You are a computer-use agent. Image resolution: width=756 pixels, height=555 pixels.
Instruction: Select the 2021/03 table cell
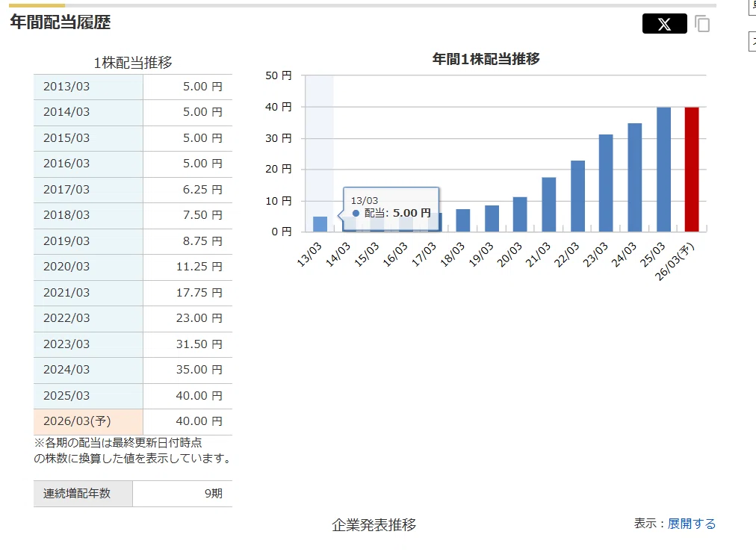[x=88, y=293]
